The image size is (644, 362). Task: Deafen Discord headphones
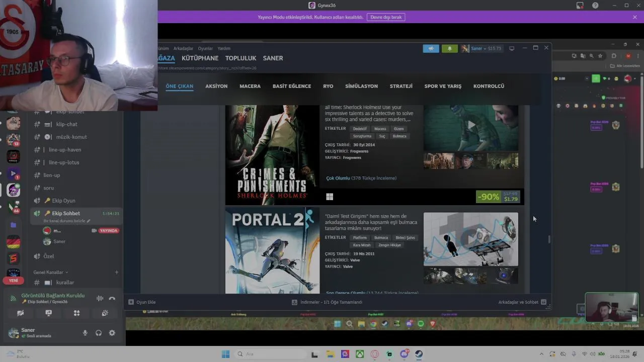click(99, 333)
